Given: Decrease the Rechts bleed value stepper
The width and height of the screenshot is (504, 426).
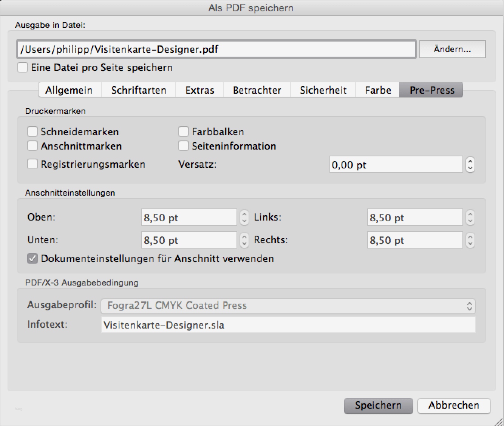Looking at the screenshot, I should pyautogui.click(x=470, y=242).
